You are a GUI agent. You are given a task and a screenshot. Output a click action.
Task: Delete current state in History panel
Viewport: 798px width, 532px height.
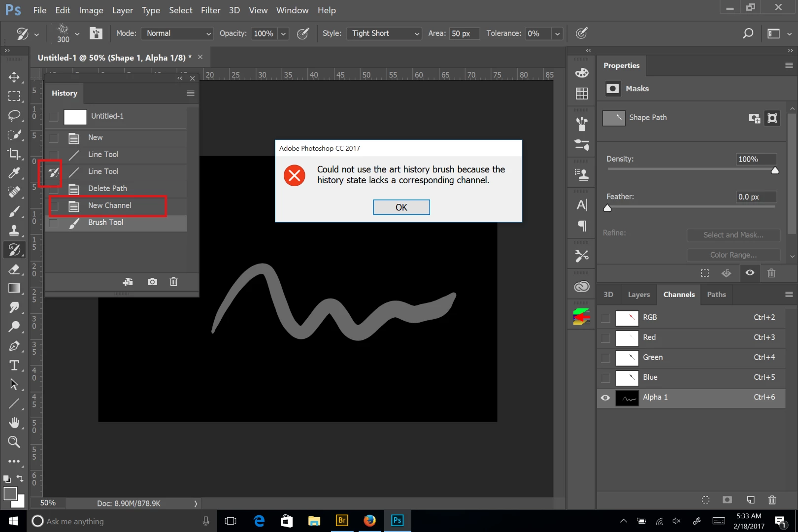(x=173, y=282)
